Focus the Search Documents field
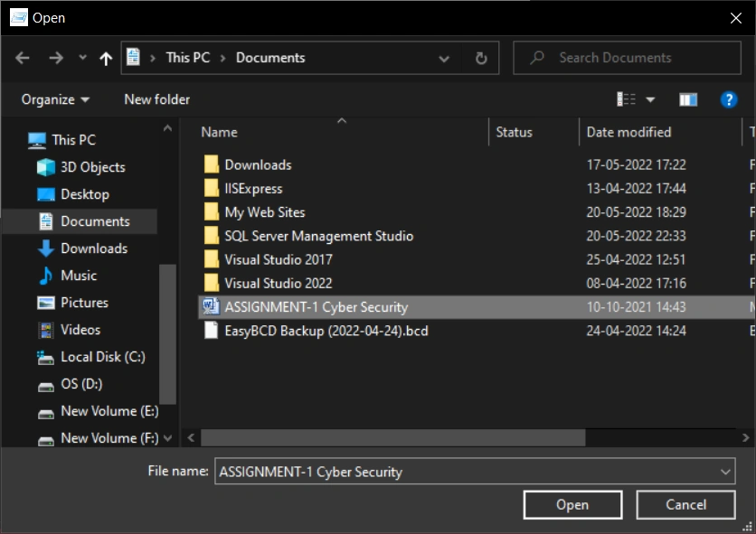 click(627, 58)
